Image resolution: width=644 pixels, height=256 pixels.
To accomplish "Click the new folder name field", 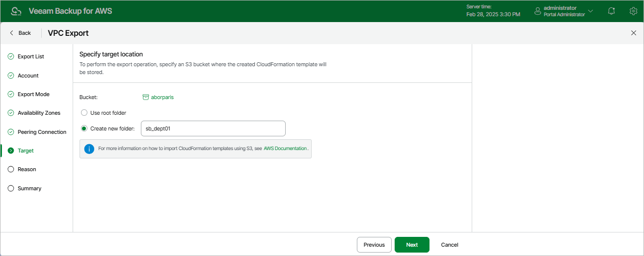I will click(x=213, y=128).
